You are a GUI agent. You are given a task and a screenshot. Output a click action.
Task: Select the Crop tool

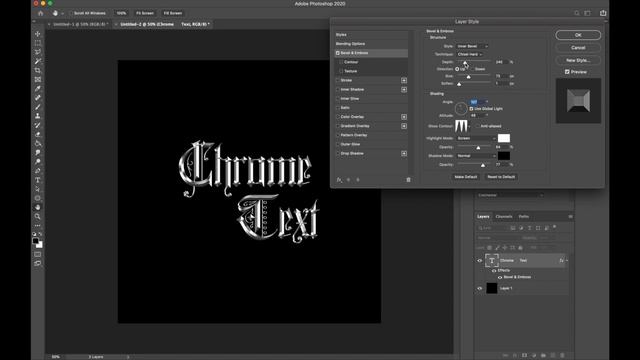tap(38, 70)
